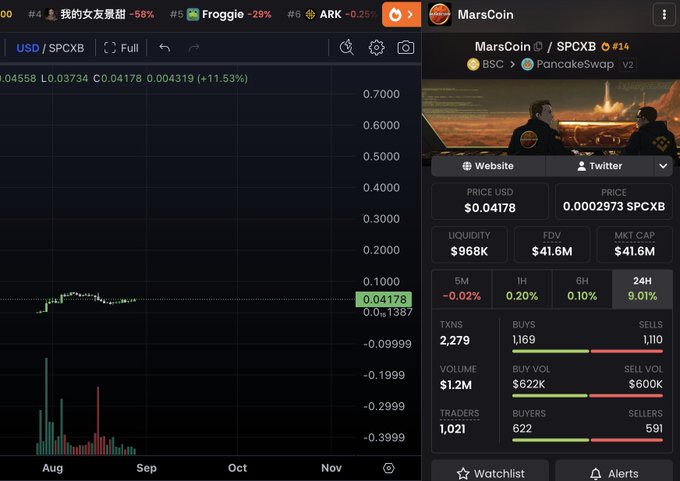Open the MarsCoin Website link
This screenshot has width=680, height=481.
coord(488,166)
